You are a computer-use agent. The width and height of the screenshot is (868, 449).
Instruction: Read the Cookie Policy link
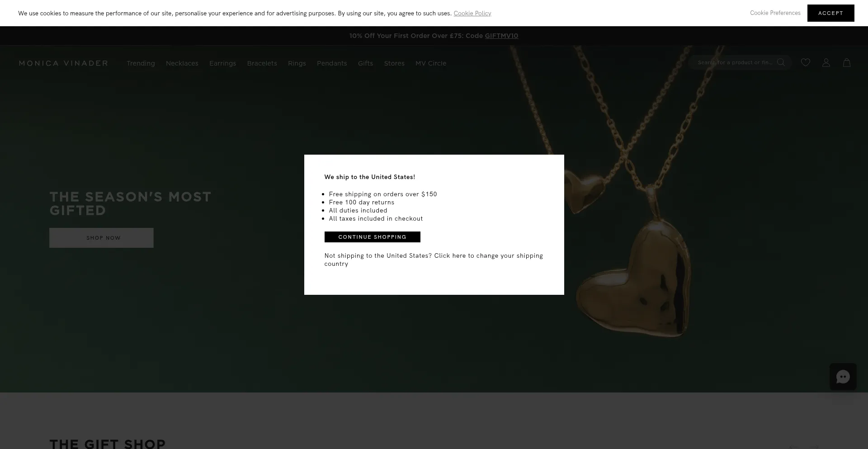(x=472, y=14)
